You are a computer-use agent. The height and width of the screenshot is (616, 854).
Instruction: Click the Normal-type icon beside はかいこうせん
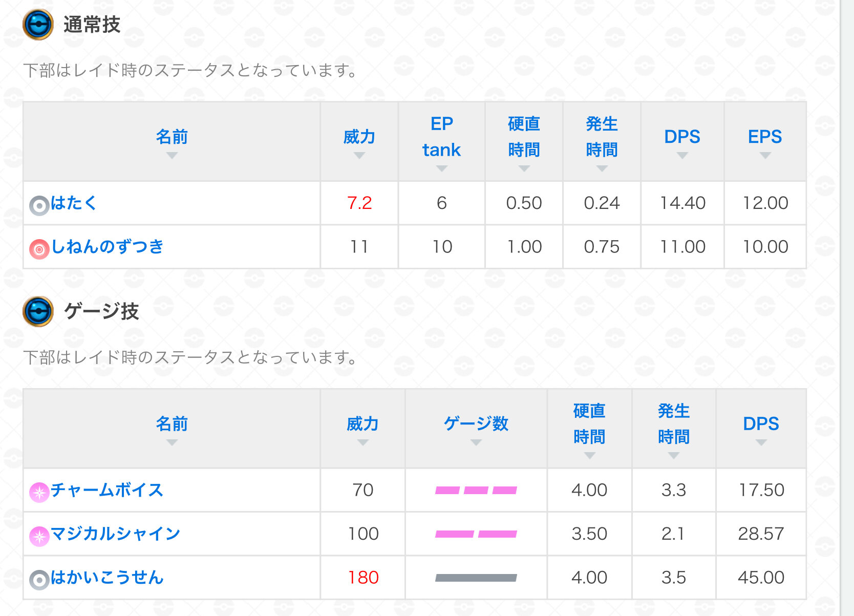click(x=39, y=580)
